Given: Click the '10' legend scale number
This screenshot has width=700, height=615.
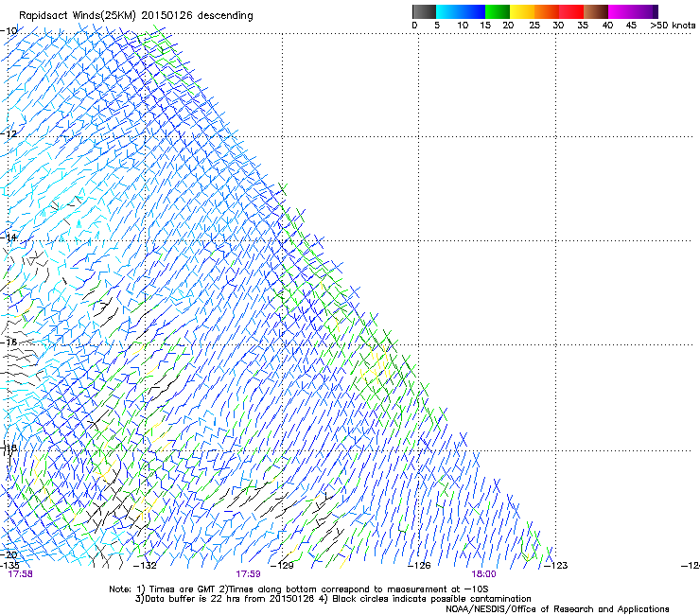Looking at the screenshot, I should pos(463,26).
